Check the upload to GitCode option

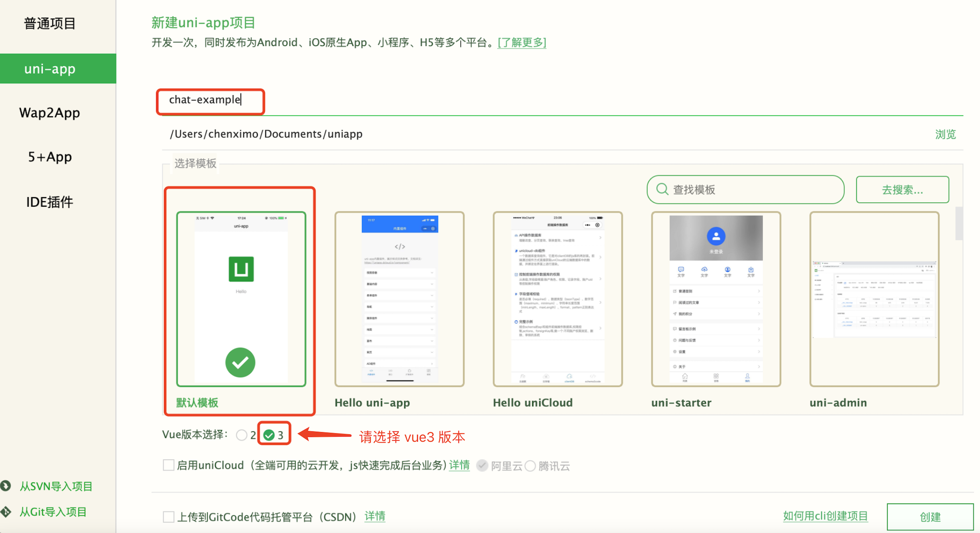click(x=169, y=517)
